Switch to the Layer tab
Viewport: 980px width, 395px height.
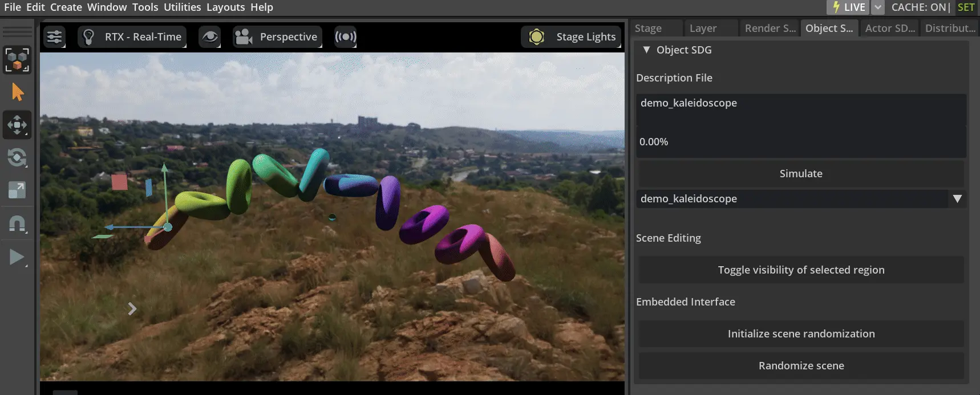coord(711,28)
